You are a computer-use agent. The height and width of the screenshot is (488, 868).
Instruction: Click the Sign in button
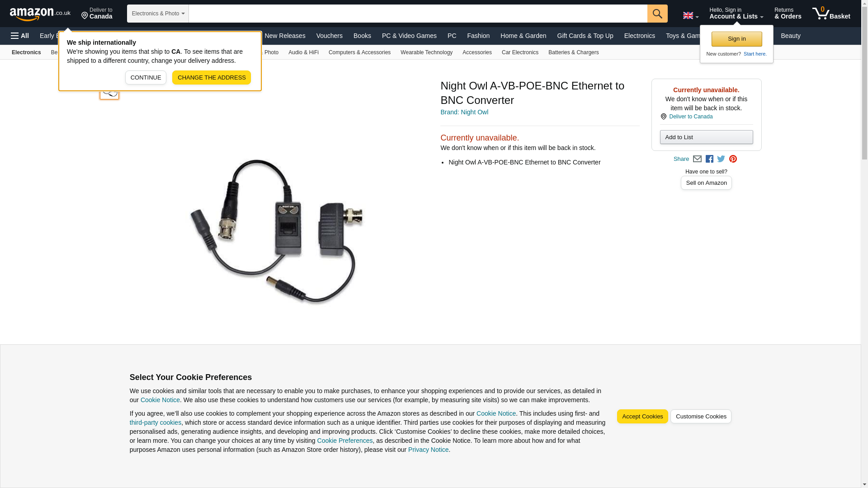[x=736, y=39]
